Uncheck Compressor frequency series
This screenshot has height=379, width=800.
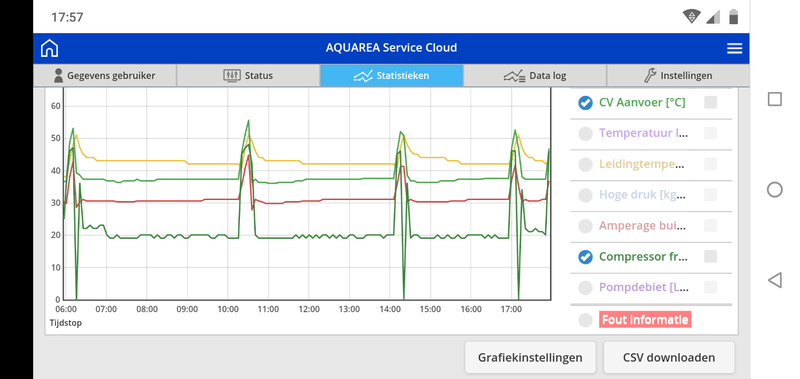tap(585, 257)
